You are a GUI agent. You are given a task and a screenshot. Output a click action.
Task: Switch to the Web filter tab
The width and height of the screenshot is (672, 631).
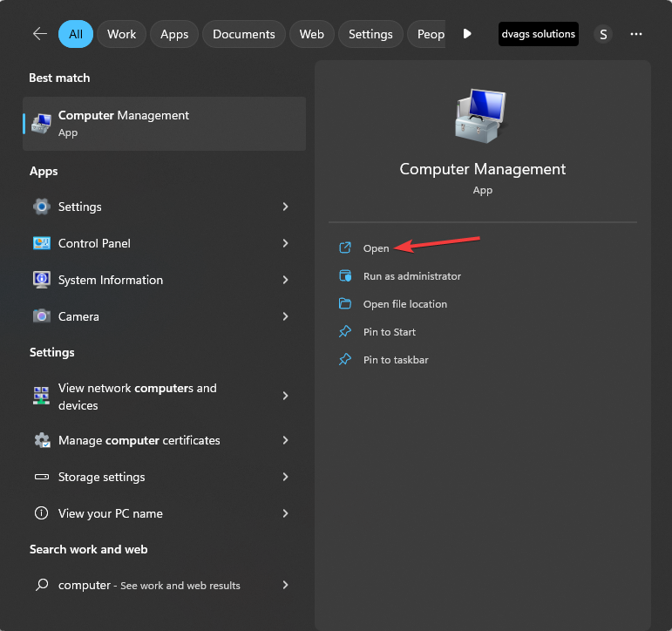(311, 34)
